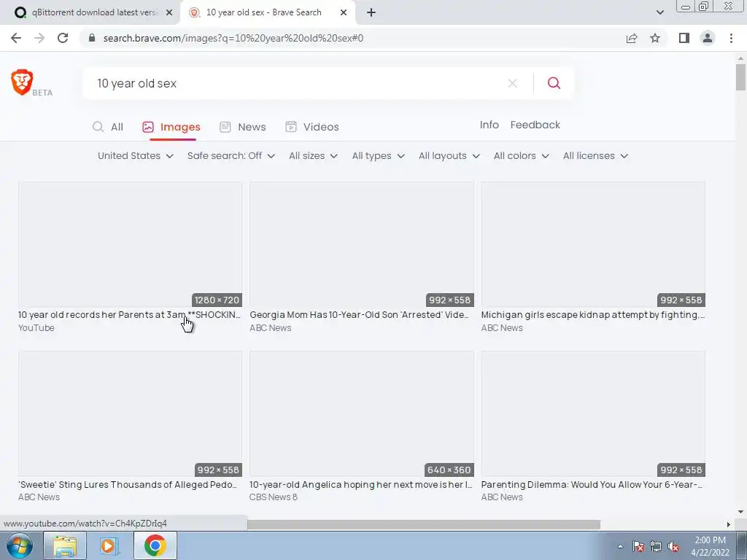Open the tab search chevron in the tab strip
The width and height of the screenshot is (747, 560).
pos(659,12)
